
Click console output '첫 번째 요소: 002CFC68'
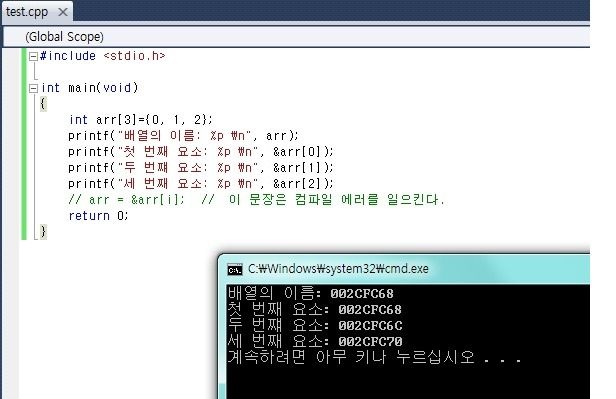pyautogui.click(x=315, y=309)
